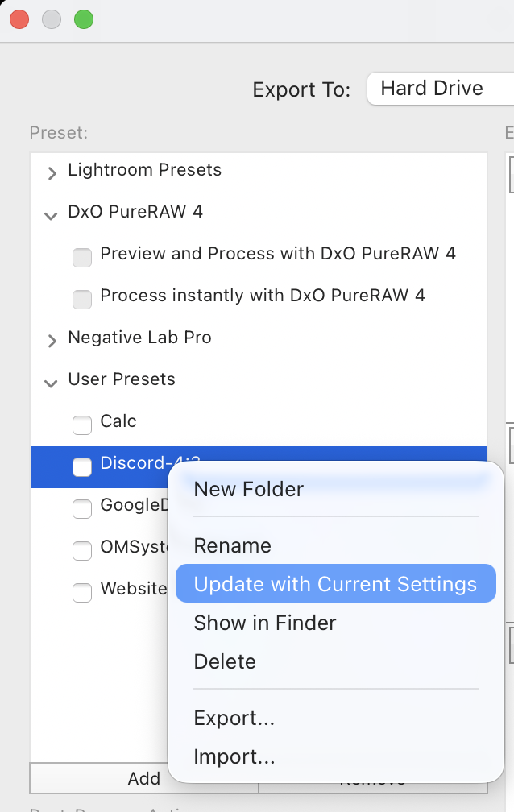Choose Show in Finder option
The height and width of the screenshot is (812, 514).
(265, 623)
